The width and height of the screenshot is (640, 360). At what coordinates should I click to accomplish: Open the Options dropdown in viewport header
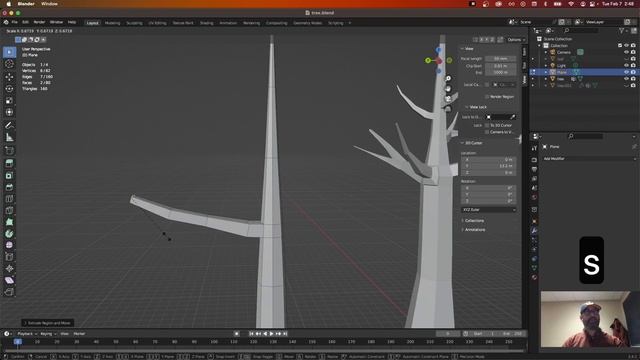coord(516,40)
